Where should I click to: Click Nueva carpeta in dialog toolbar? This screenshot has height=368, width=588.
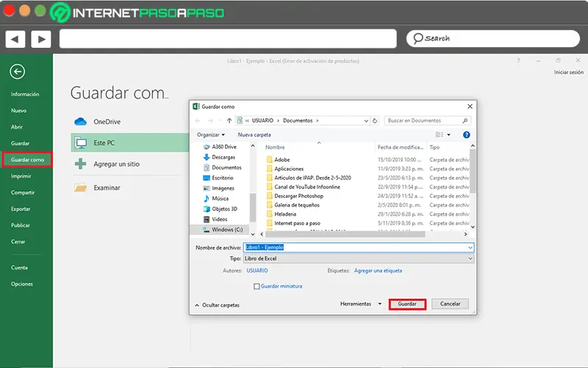(x=254, y=135)
